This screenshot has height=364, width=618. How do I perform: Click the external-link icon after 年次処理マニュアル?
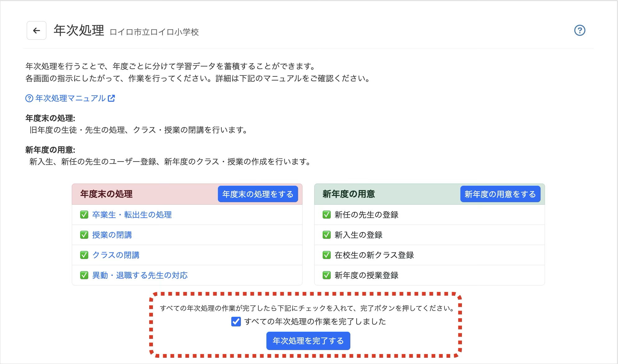click(x=111, y=98)
